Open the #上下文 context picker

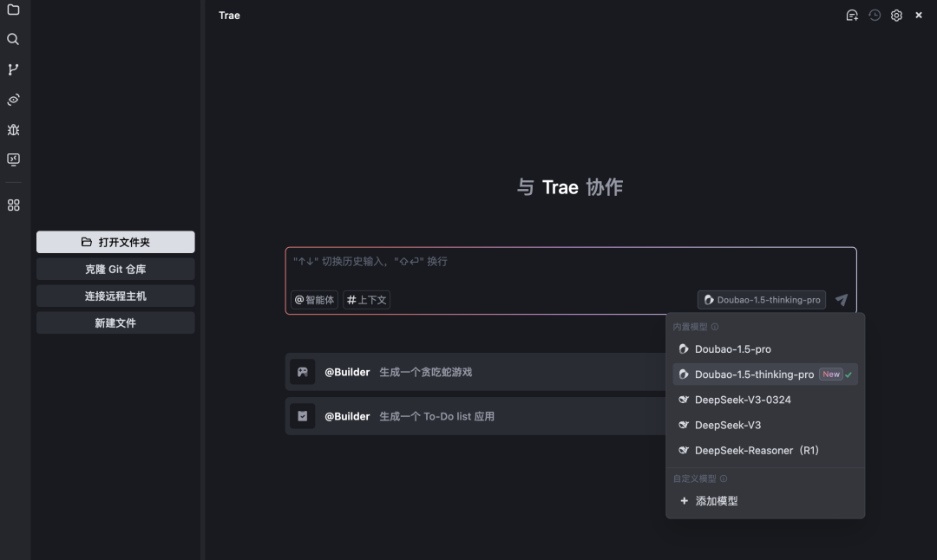(366, 300)
